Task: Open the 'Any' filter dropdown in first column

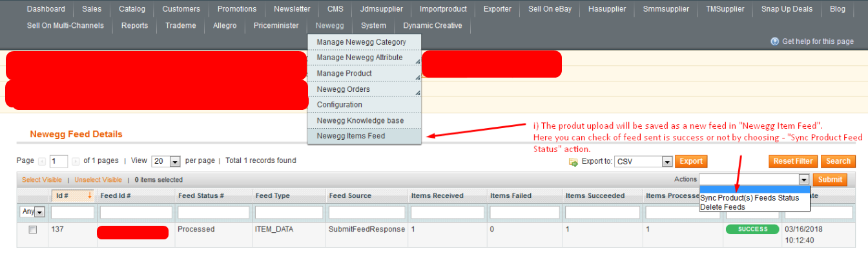Action: pos(33,212)
